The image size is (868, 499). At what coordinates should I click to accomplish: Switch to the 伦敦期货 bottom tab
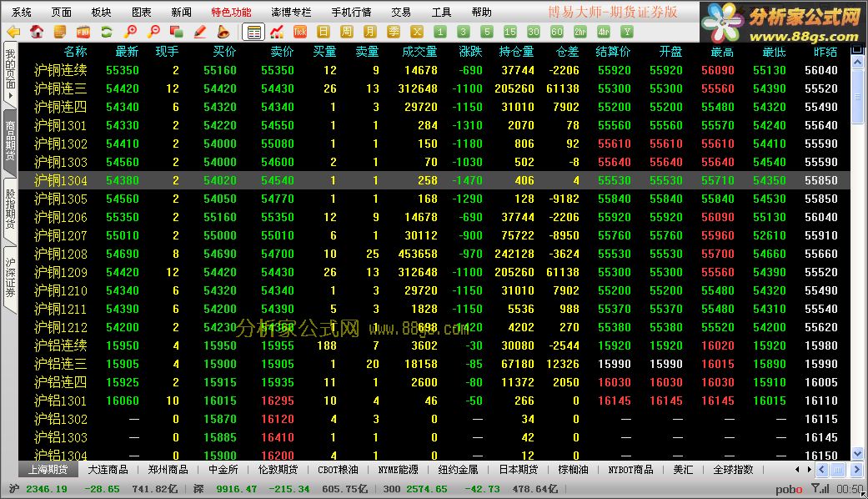278,470
